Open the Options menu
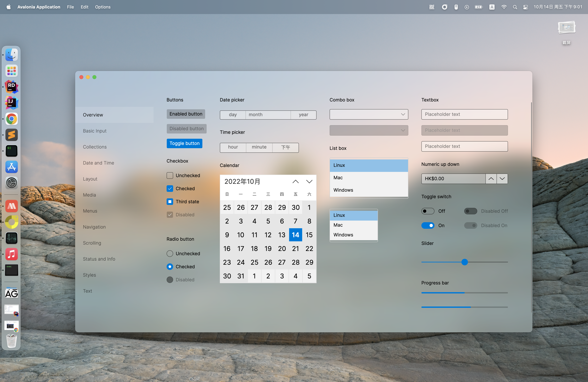 point(103,7)
